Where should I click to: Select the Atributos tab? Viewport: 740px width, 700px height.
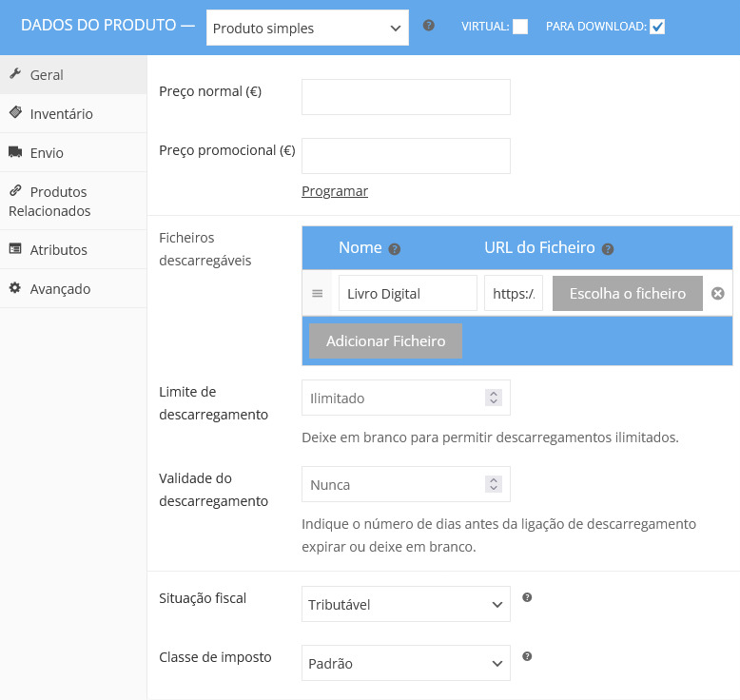(73, 250)
